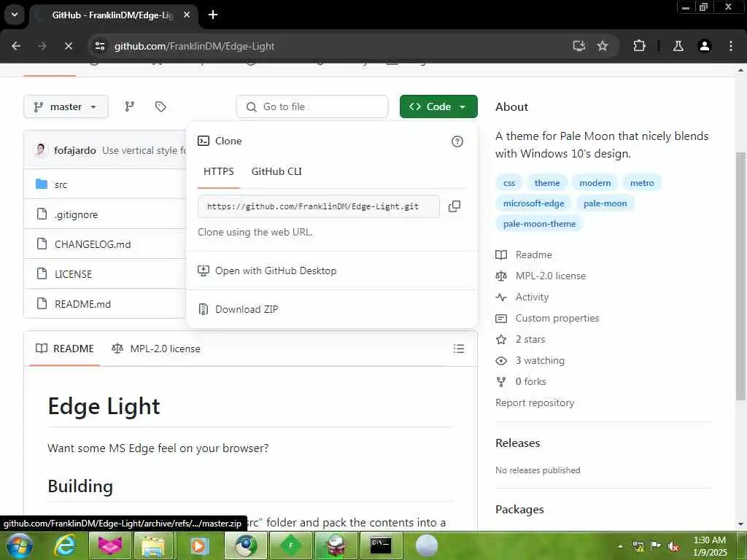747x560 pixels.
Task: Open Readme link in About sidebar
Action: [x=524, y=254]
